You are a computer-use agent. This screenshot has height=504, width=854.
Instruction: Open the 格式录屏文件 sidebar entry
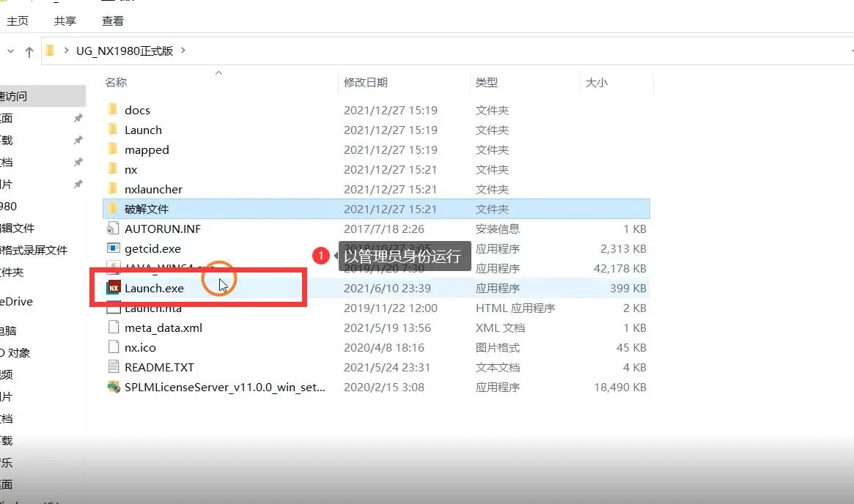click(34, 251)
